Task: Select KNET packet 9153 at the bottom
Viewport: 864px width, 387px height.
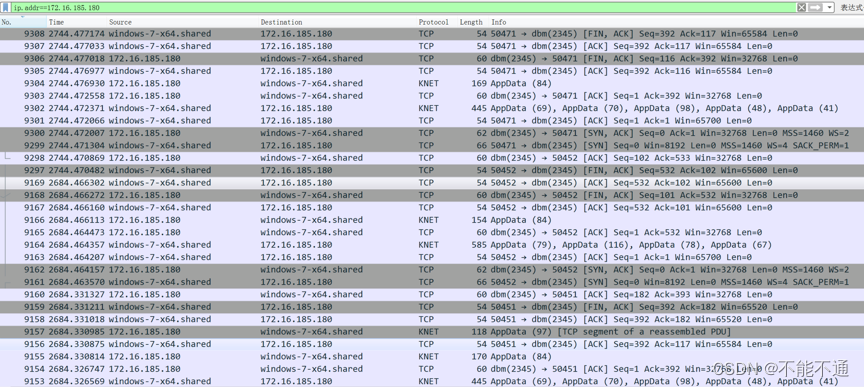Action: click(x=432, y=381)
